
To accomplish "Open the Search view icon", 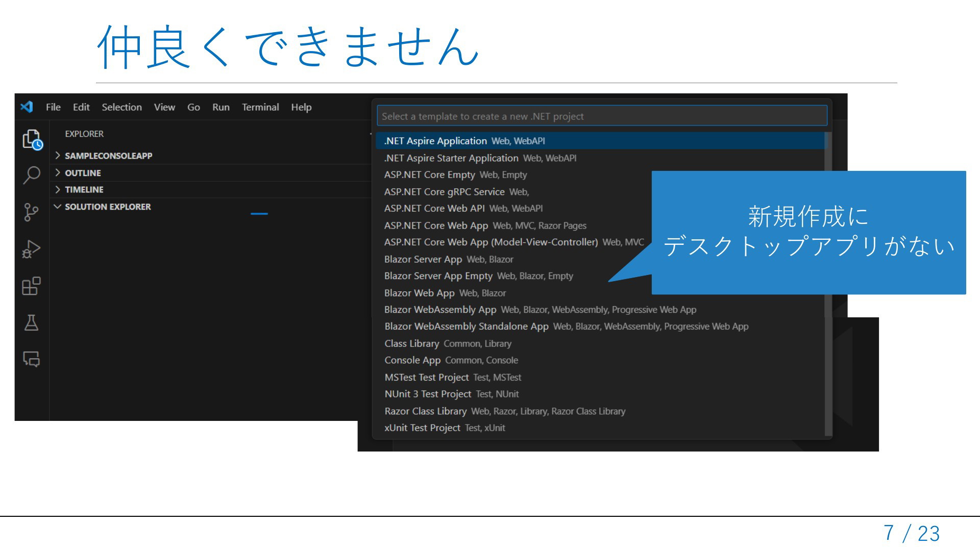I will tap(32, 175).
